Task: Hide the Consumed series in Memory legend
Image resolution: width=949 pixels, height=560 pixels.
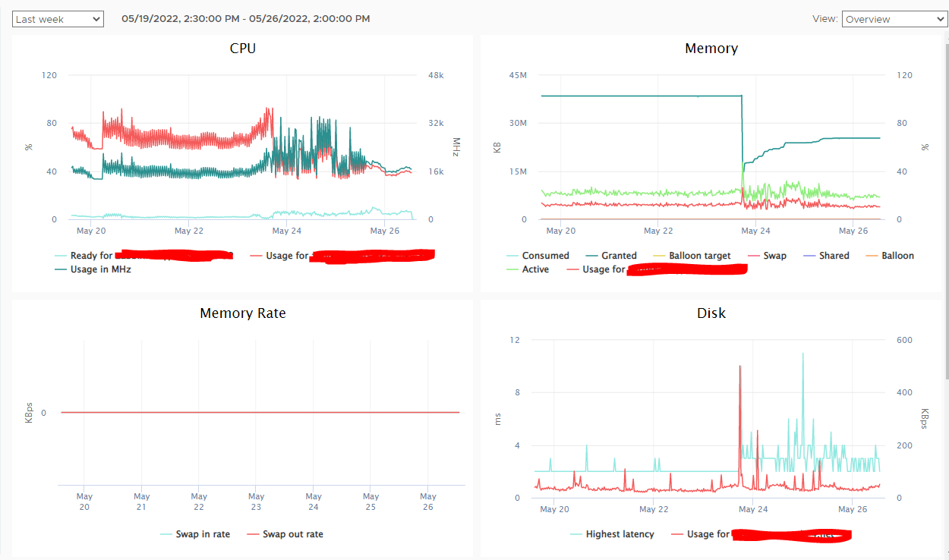Action: tap(538, 256)
